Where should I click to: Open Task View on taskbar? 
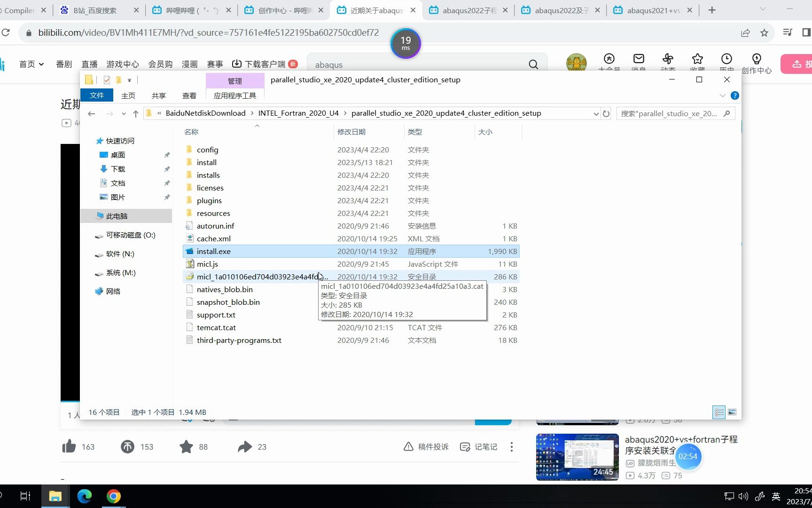pos(25,496)
